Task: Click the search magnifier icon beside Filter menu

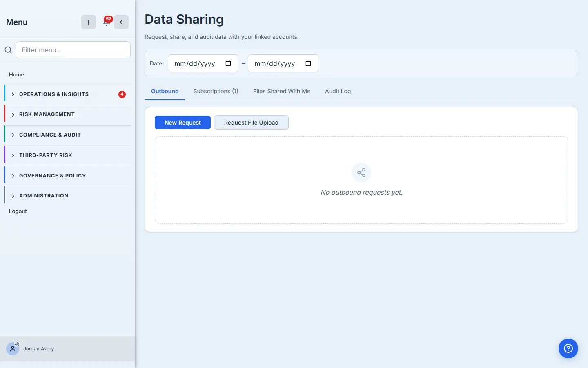Action: pyautogui.click(x=8, y=50)
